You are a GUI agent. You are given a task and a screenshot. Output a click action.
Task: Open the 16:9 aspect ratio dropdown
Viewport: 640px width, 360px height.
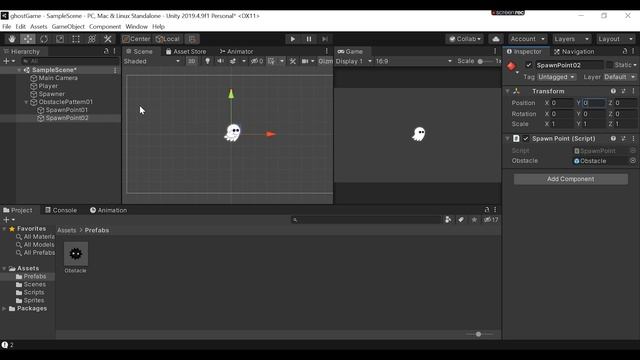(414, 61)
